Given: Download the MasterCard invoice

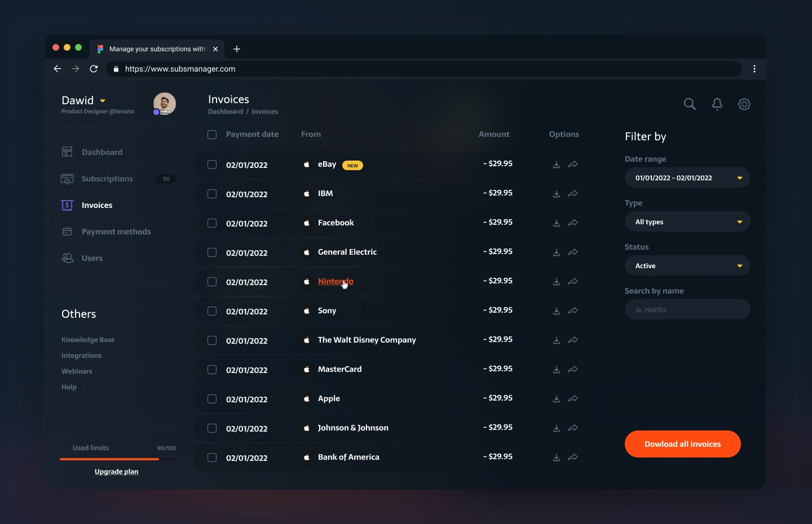Looking at the screenshot, I should pos(556,370).
